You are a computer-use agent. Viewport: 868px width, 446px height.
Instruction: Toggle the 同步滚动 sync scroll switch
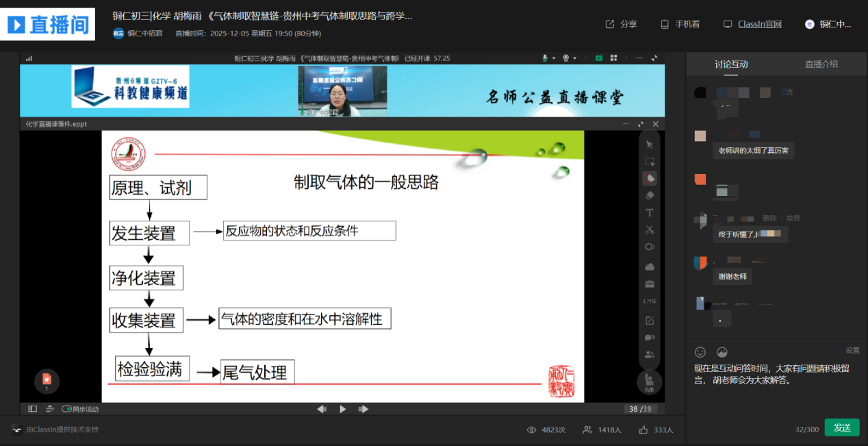tap(67, 409)
